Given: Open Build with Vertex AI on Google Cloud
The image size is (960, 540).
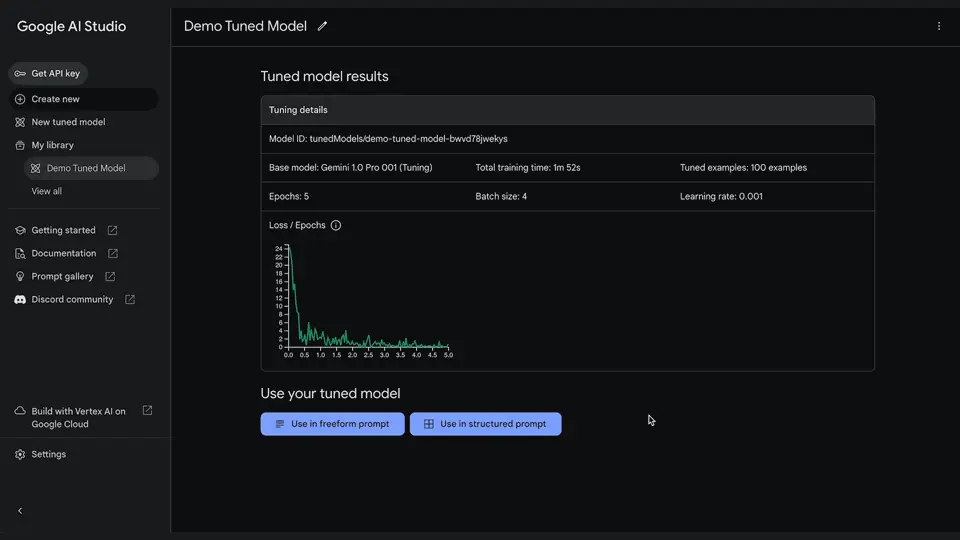Looking at the screenshot, I should click(x=78, y=418).
